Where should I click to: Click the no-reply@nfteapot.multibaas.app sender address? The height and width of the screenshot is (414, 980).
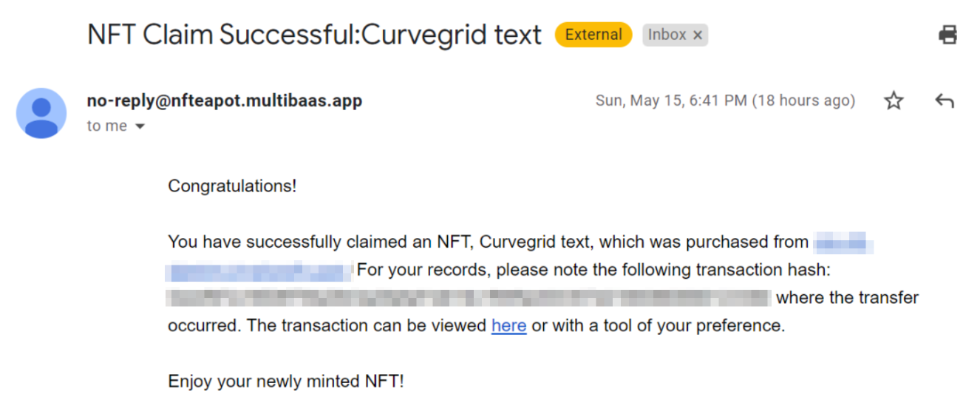point(224,101)
